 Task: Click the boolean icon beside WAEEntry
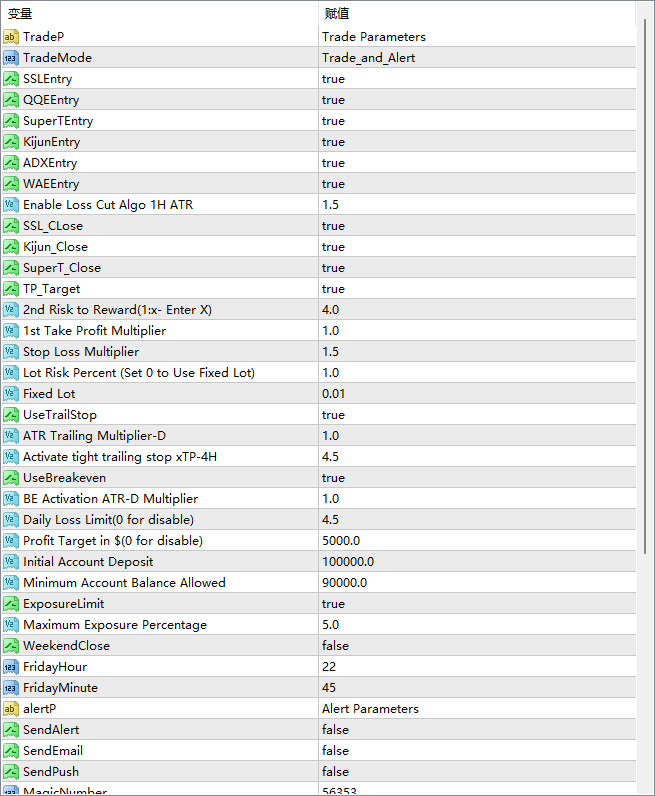point(11,184)
